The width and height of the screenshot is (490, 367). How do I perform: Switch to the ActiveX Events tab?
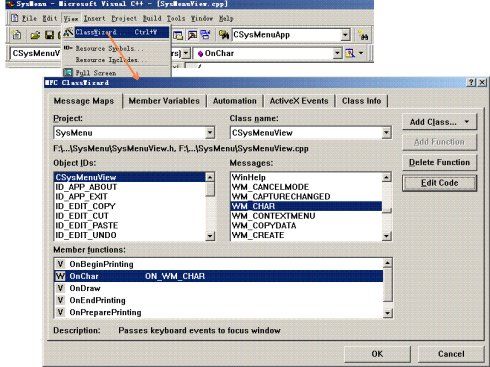click(299, 101)
